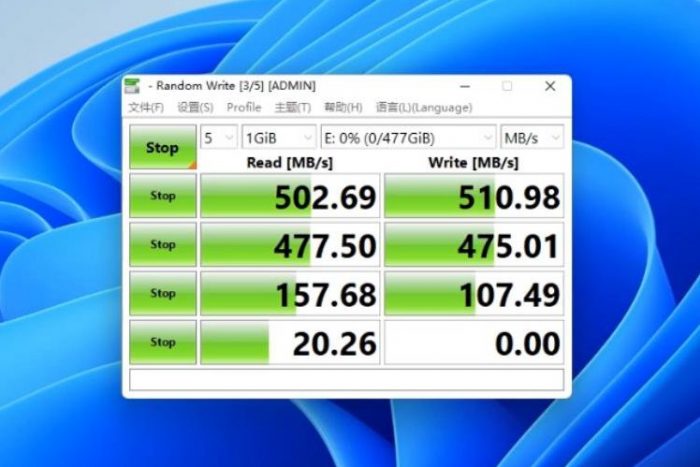Open the 设置(S) menu
Viewport: 700px width, 467px height.
(195, 107)
